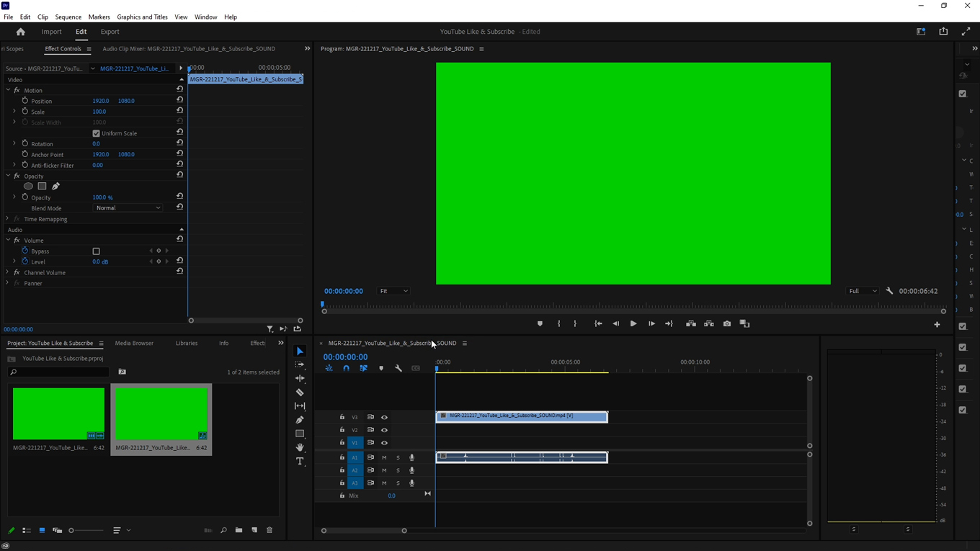The image size is (980, 551).
Task: Open the Fit zoom level dropdown in Program monitor
Action: pos(393,291)
